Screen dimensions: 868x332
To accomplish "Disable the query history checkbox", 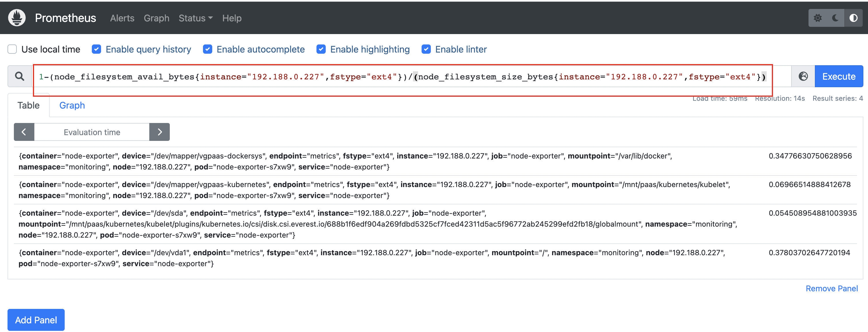I will click(96, 49).
